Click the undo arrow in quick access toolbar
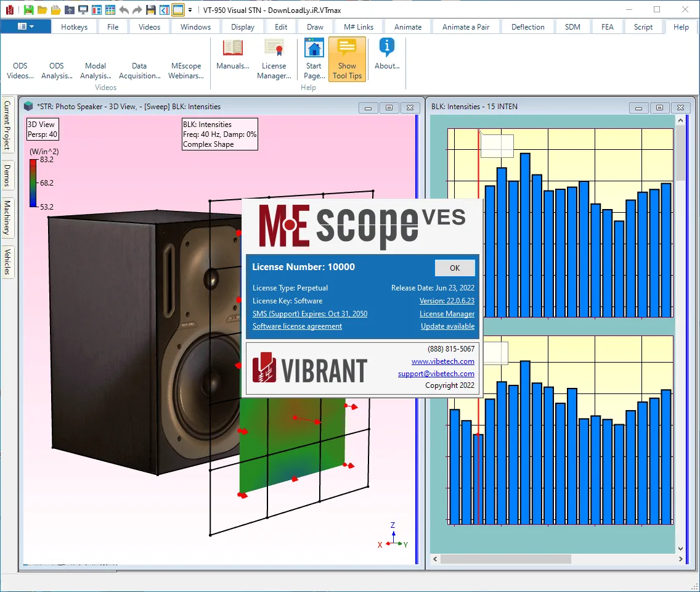Viewport: 700px width, 592px height. [124, 9]
